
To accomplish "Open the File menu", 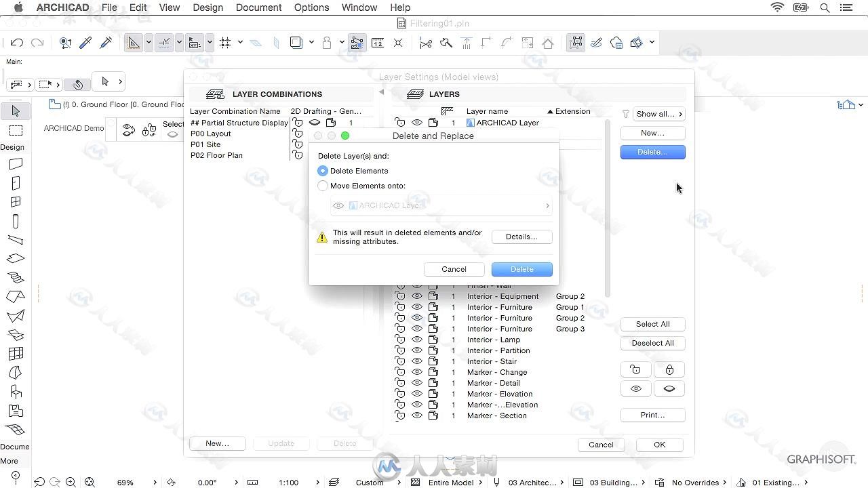I will [x=108, y=7].
